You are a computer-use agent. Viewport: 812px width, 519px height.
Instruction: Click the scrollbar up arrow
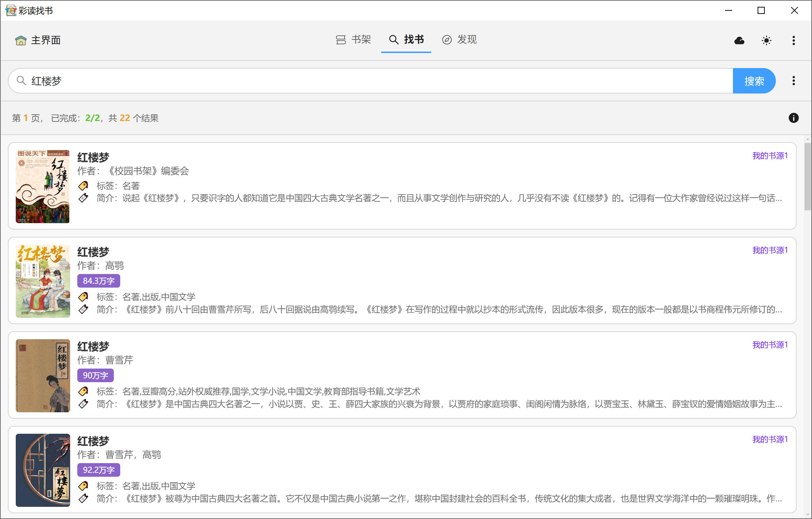click(808, 139)
